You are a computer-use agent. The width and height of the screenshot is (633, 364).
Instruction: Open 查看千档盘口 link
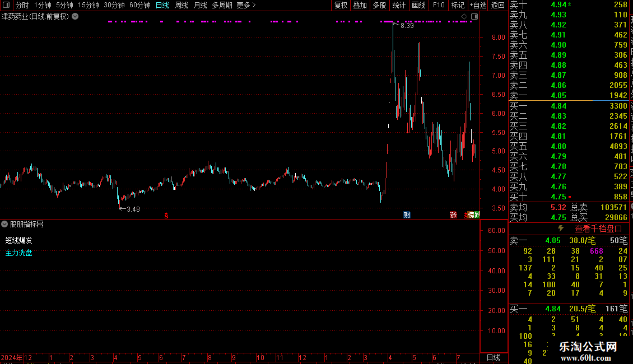pos(598,229)
